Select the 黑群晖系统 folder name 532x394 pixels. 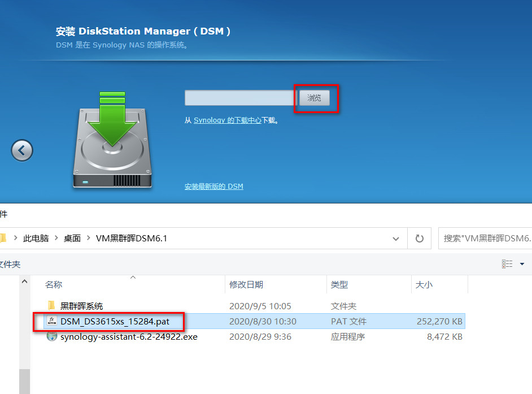[x=82, y=306]
